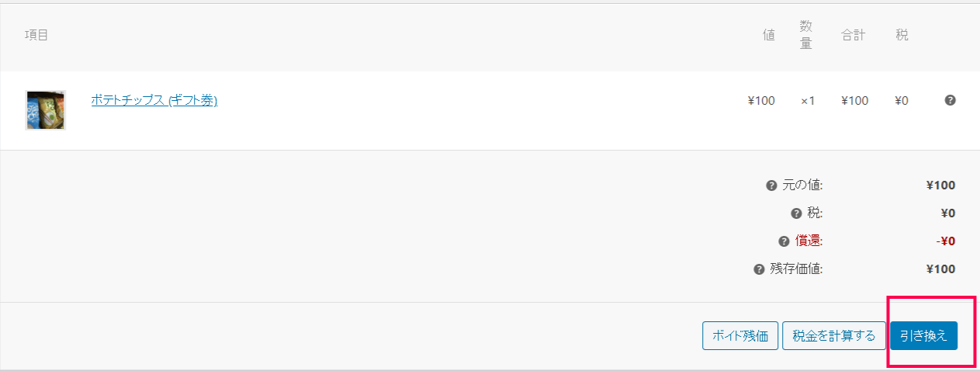Click the help icon beside 元の値
The height and width of the screenshot is (371, 980).
pos(771,185)
